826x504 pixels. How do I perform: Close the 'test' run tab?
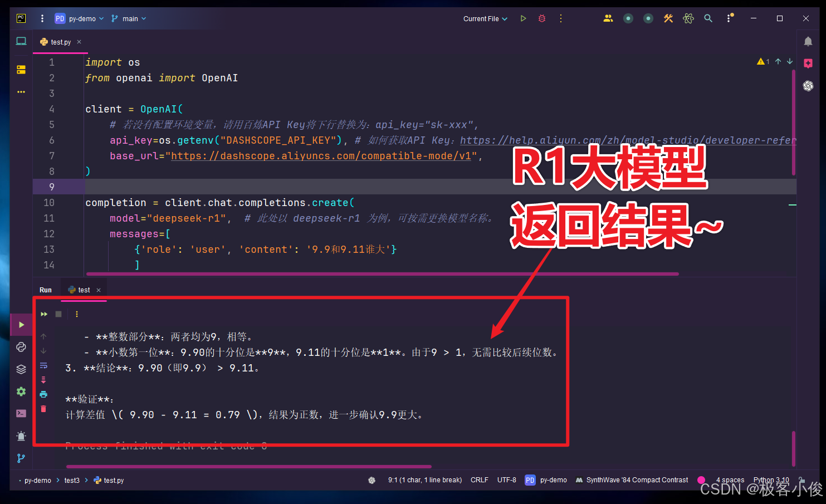(99, 290)
